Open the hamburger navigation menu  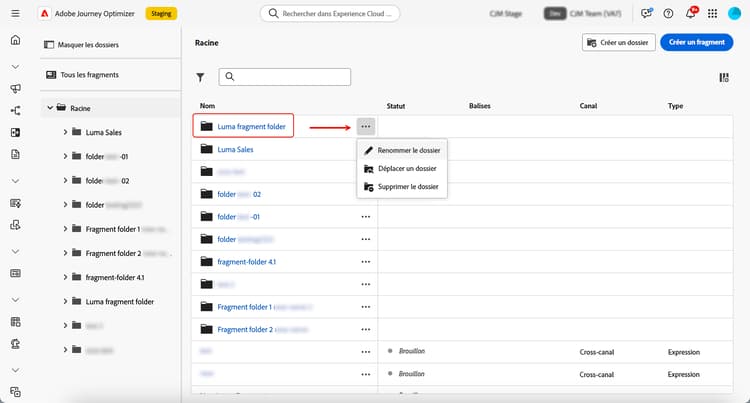(x=15, y=13)
